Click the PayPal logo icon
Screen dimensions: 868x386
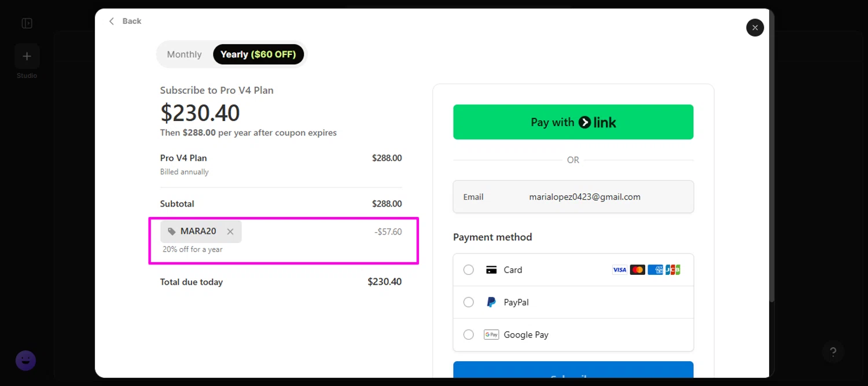coord(491,302)
